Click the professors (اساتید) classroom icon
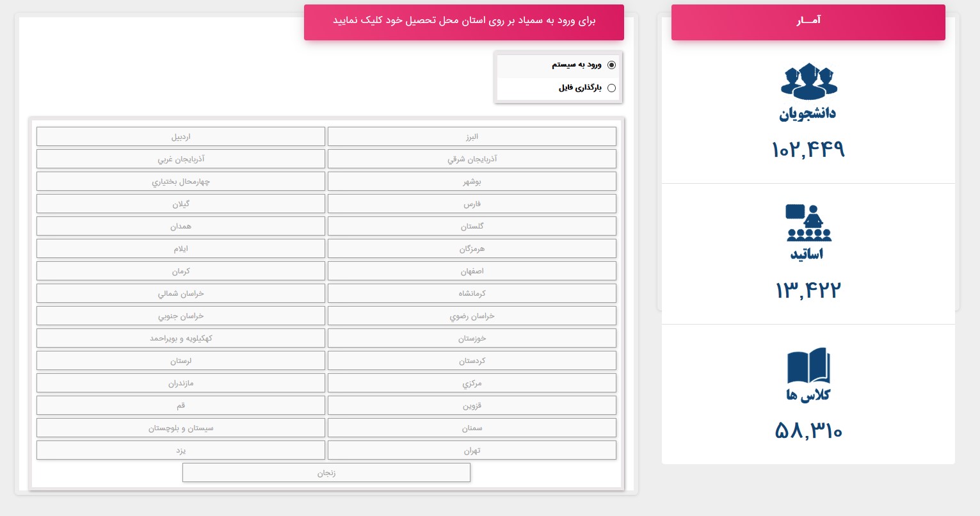Viewport: 980px width, 516px height. pyautogui.click(x=808, y=222)
